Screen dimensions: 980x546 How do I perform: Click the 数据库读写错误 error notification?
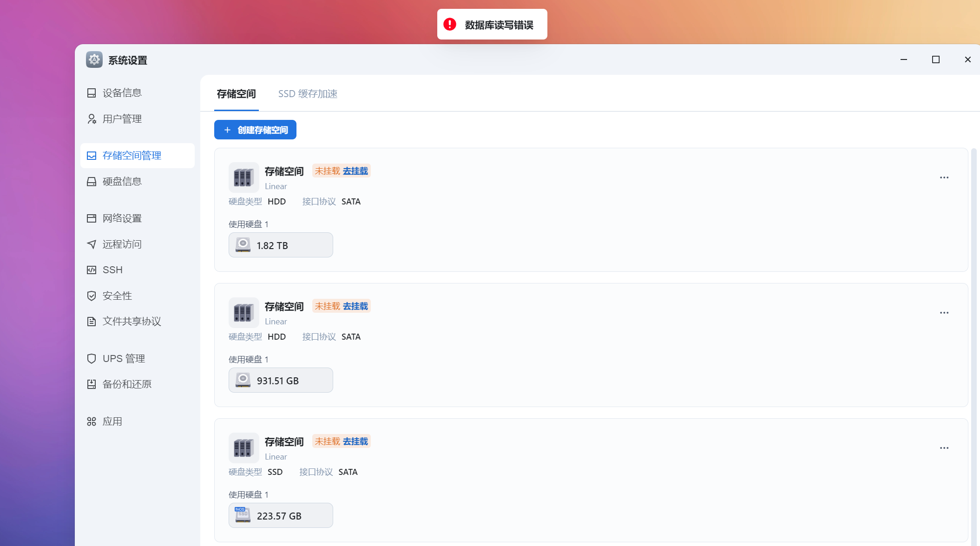click(492, 24)
